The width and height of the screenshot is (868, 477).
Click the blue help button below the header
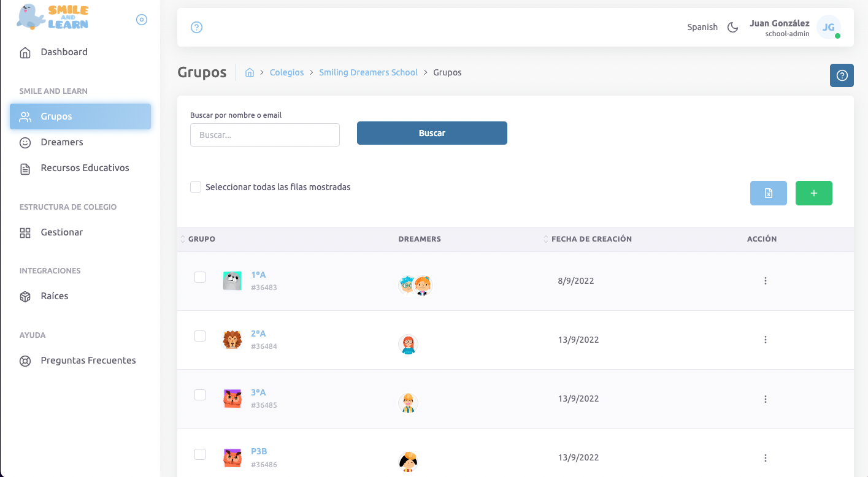(x=842, y=75)
